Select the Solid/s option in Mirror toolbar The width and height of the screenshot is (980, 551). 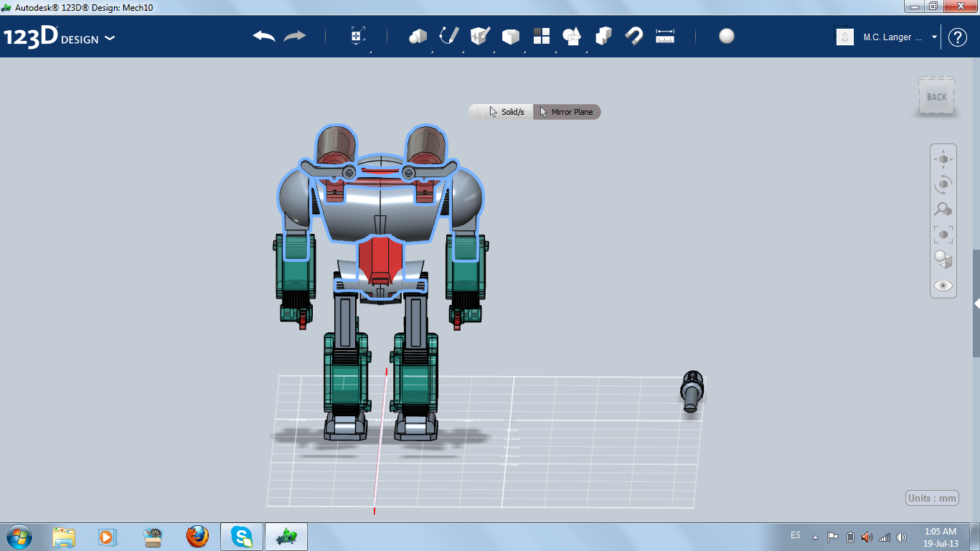pos(507,112)
